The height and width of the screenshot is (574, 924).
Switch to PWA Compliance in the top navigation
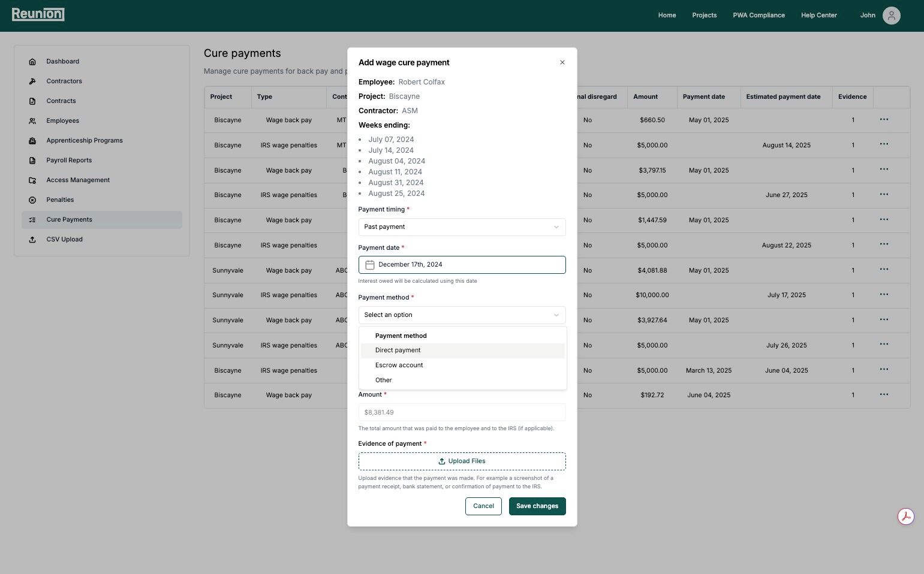759,15
